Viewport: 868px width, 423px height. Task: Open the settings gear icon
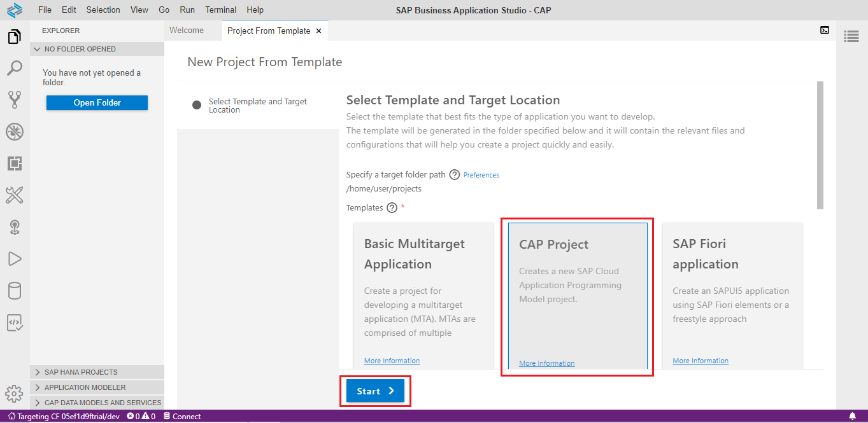pyautogui.click(x=14, y=394)
